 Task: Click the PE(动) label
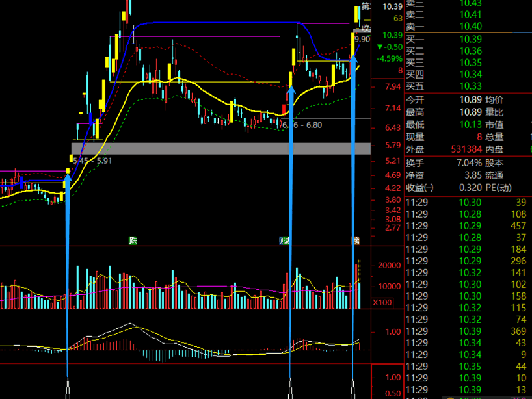[x=498, y=187]
